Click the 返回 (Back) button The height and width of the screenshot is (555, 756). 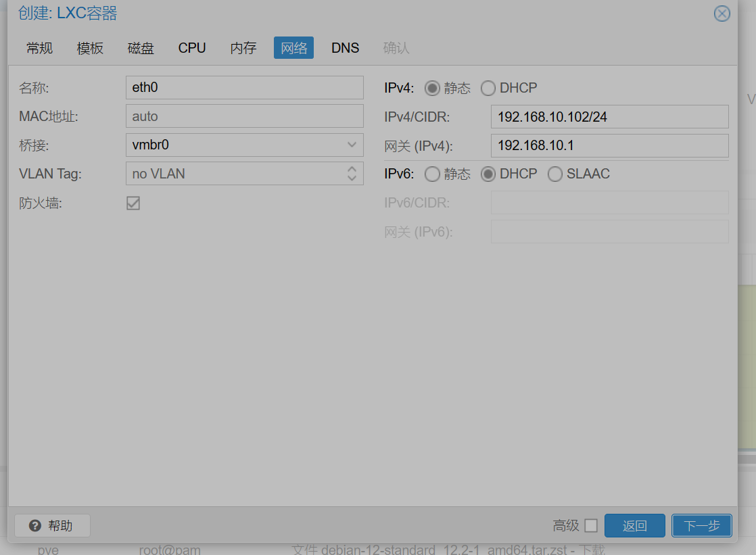point(634,525)
